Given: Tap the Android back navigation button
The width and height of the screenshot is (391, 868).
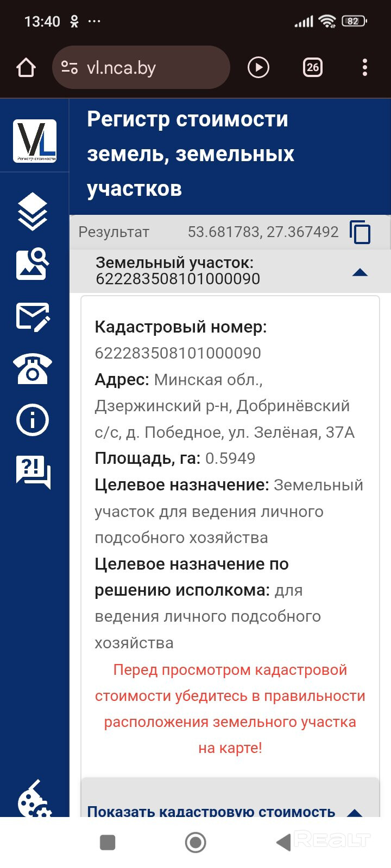Looking at the screenshot, I should click(x=283, y=842).
